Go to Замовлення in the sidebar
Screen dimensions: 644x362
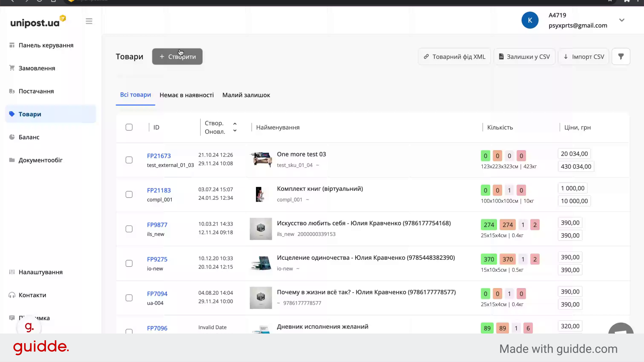[37, 68]
